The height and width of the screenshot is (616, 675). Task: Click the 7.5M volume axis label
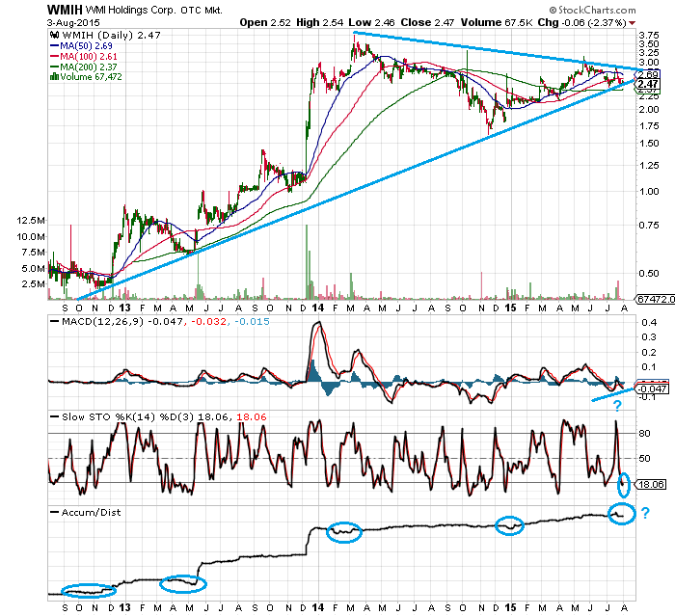coord(33,253)
